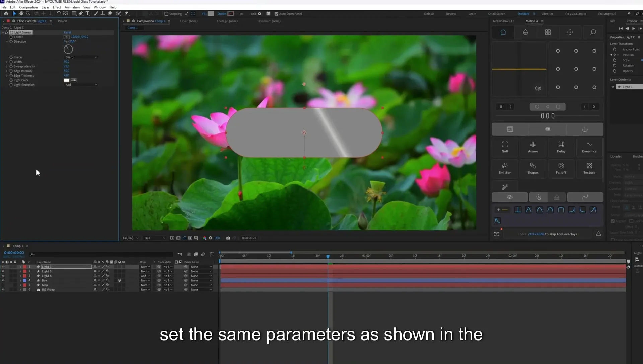The image size is (643, 364).
Task: Open Motion 4 Dynamics tool
Action: [x=589, y=147]
